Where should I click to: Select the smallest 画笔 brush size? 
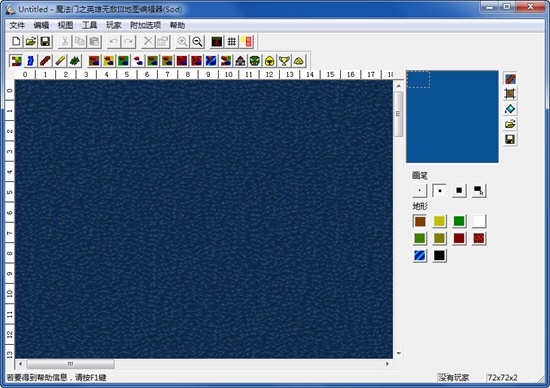420,191
